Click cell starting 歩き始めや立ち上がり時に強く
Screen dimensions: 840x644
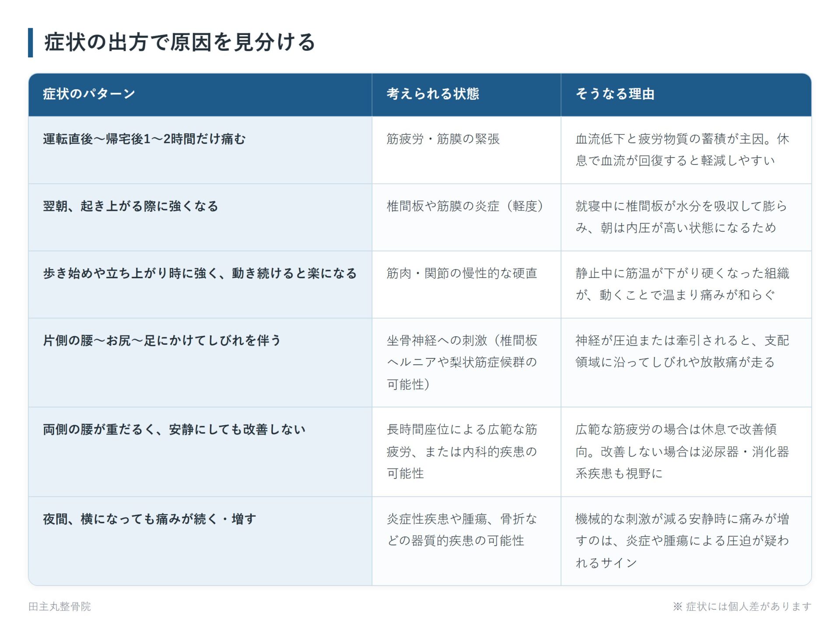pyautogui.click(x=200, y=284)
